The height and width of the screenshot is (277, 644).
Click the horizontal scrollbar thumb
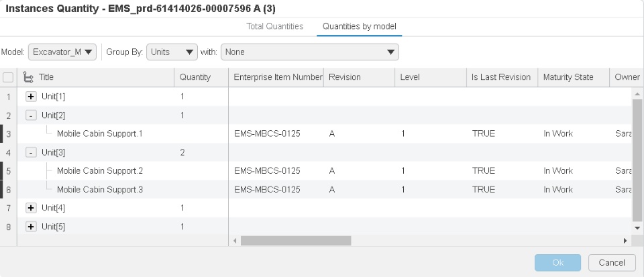point(295,240)
